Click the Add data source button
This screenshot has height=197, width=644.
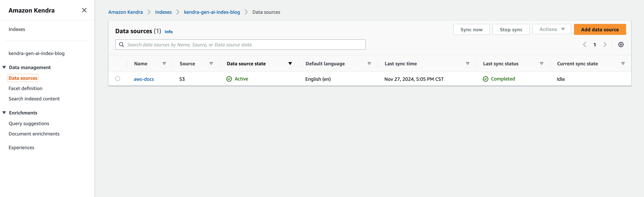599,30
